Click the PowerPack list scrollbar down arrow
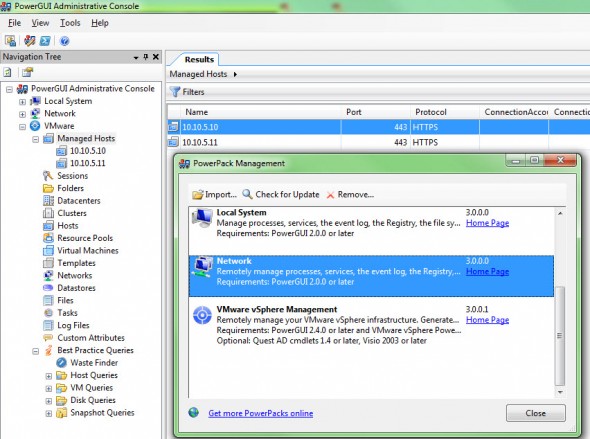 560,392
